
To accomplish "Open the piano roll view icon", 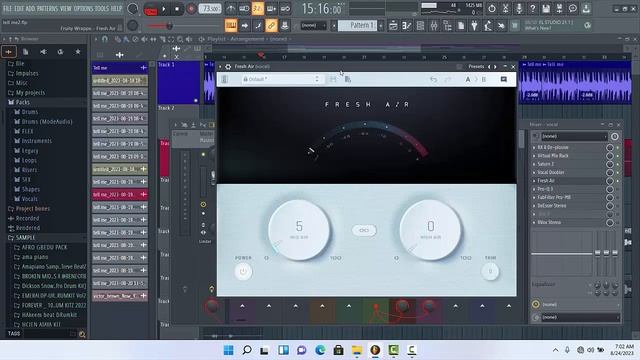I will point(407,25).
